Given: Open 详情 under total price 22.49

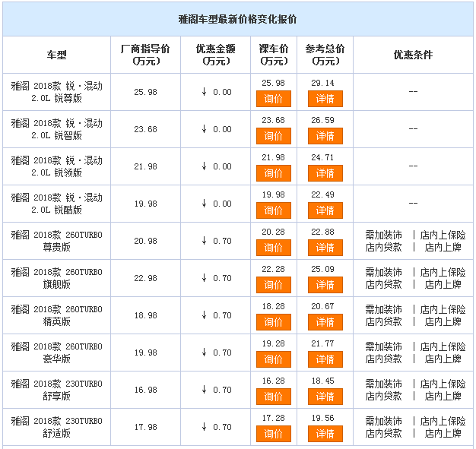Looking at the screenshot, I should click(x=325, y=210).
